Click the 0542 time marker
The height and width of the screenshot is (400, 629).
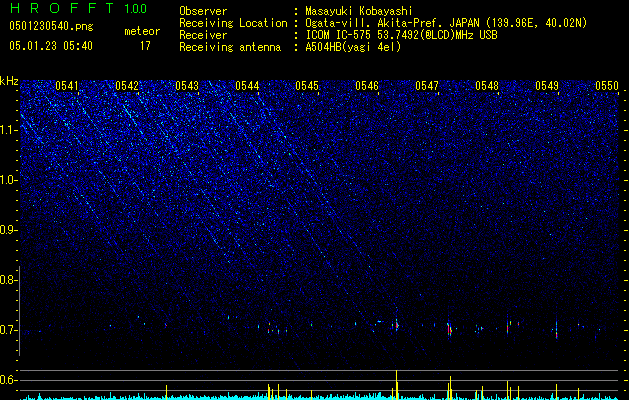pyautogui.click(x=127, y=86)
